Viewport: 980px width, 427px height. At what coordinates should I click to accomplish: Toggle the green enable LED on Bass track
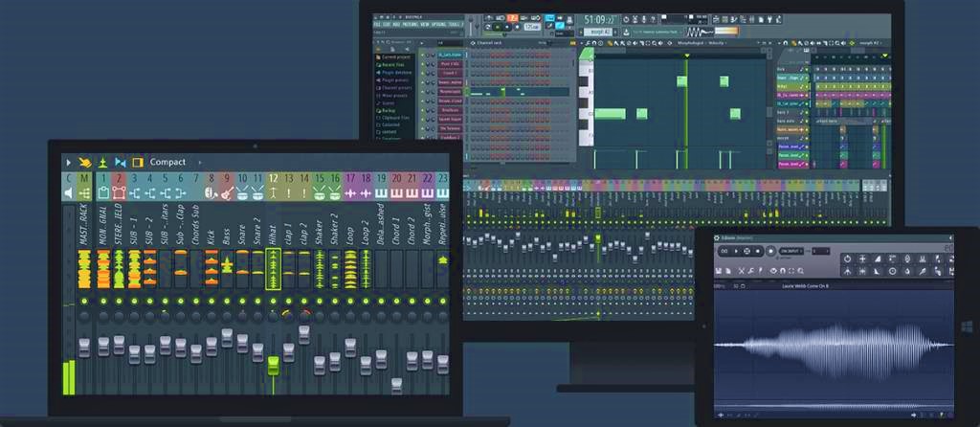227,302
